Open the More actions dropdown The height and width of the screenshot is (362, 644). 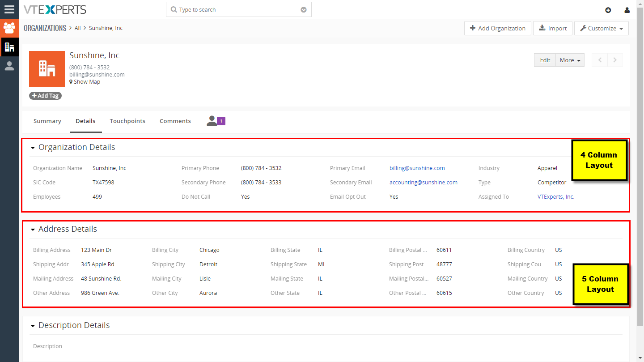pyautogui.click(x=570, y=60)
